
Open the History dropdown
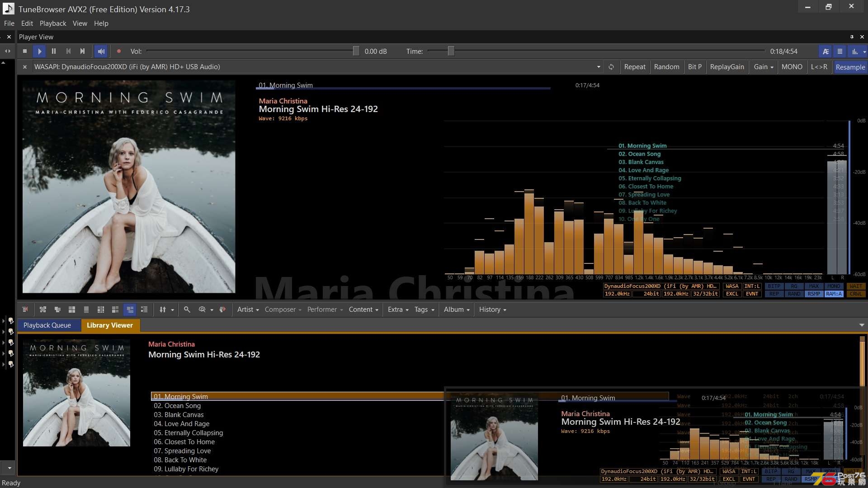coord(492,310)
